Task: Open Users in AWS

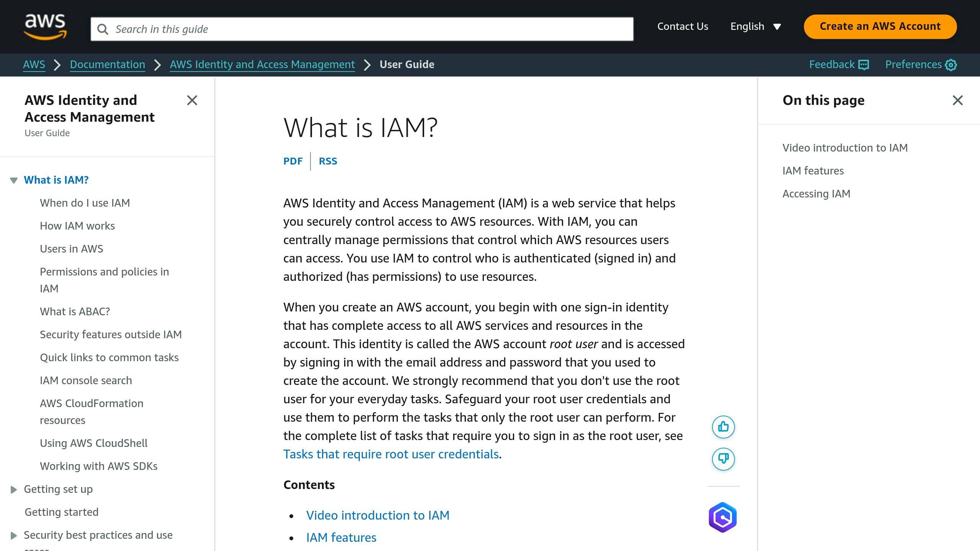Action: (x=72, y=249)
